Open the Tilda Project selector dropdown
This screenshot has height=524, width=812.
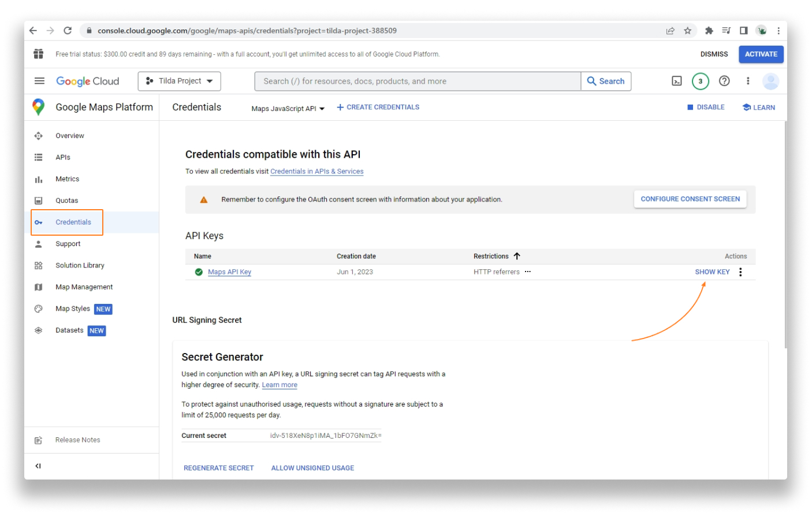pos(179,81)
